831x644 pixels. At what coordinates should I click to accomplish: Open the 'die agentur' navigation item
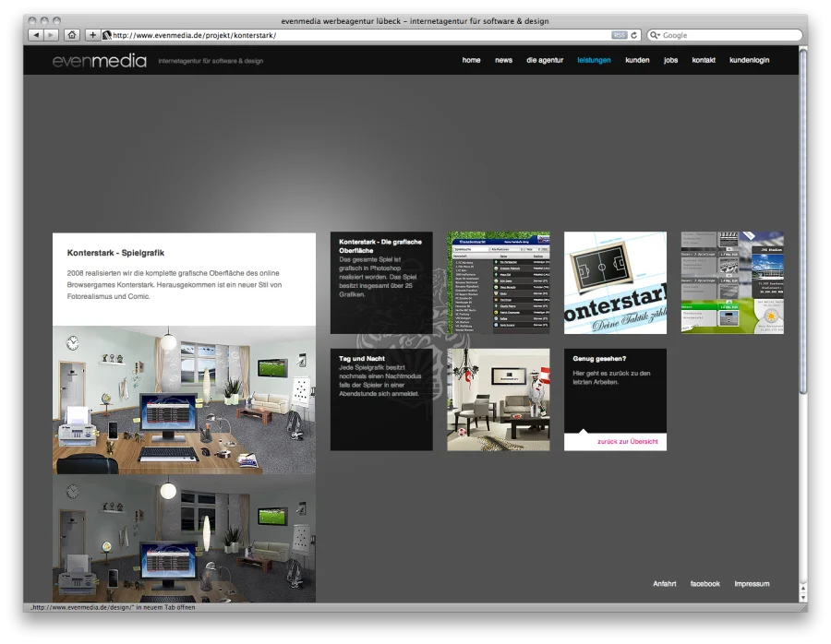click(545, 60)
